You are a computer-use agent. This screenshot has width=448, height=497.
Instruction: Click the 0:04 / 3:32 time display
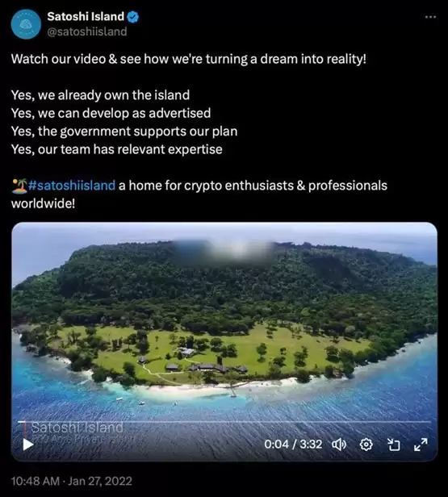(293, 445)
